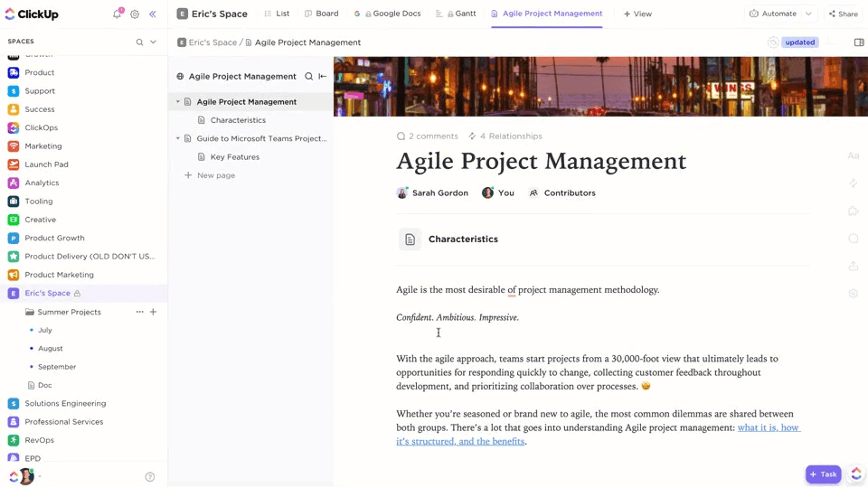
Task: Open the Doc item in sidebar
Action: [x=45, y=385]
